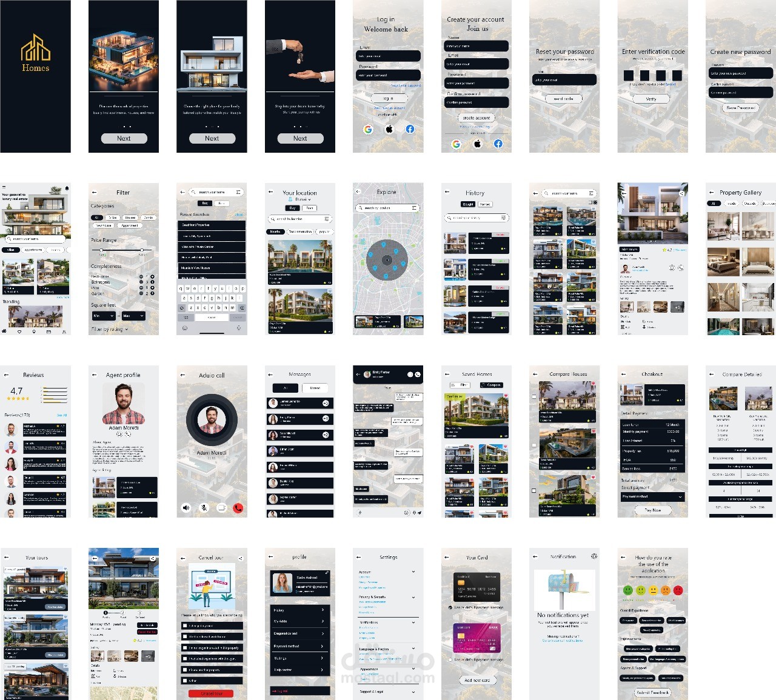Go back from the Property Gallery screen

711,193
